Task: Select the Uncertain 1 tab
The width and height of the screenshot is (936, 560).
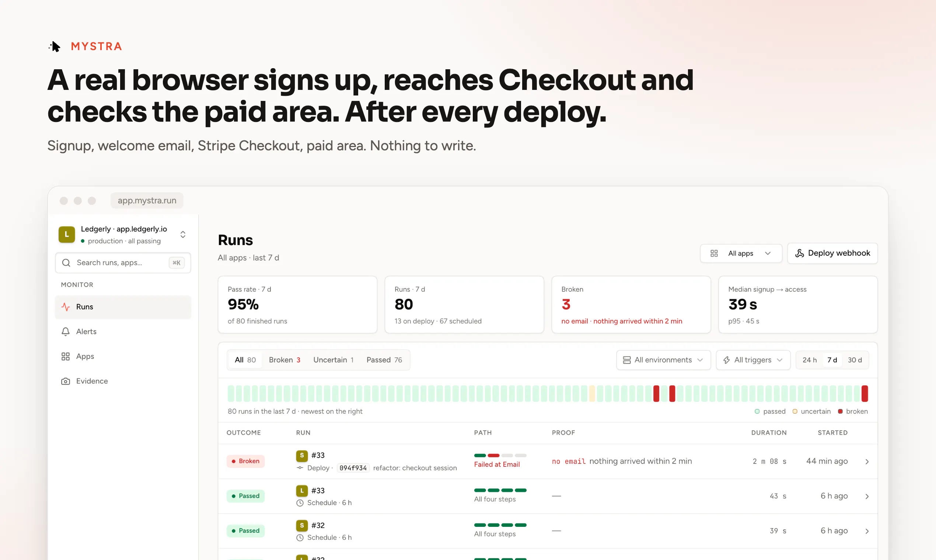Action: [x=333, y=360]
